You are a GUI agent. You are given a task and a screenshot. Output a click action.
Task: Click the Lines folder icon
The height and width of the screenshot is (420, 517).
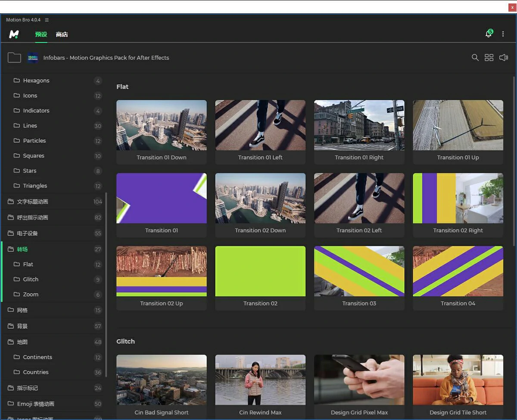(x=17, y=126)
